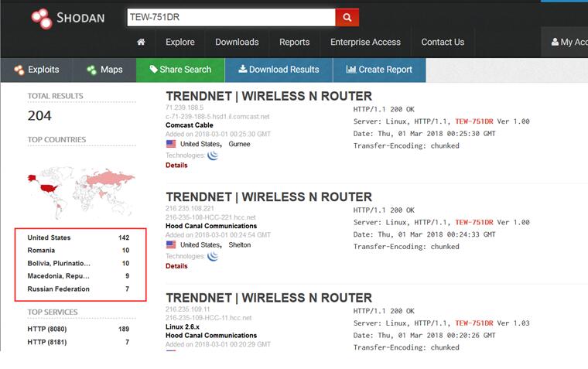Image resolution: width=588 pixels, height=369 pixels.
Task: Click the Download Results button
Action: click(x=279, y=70)
